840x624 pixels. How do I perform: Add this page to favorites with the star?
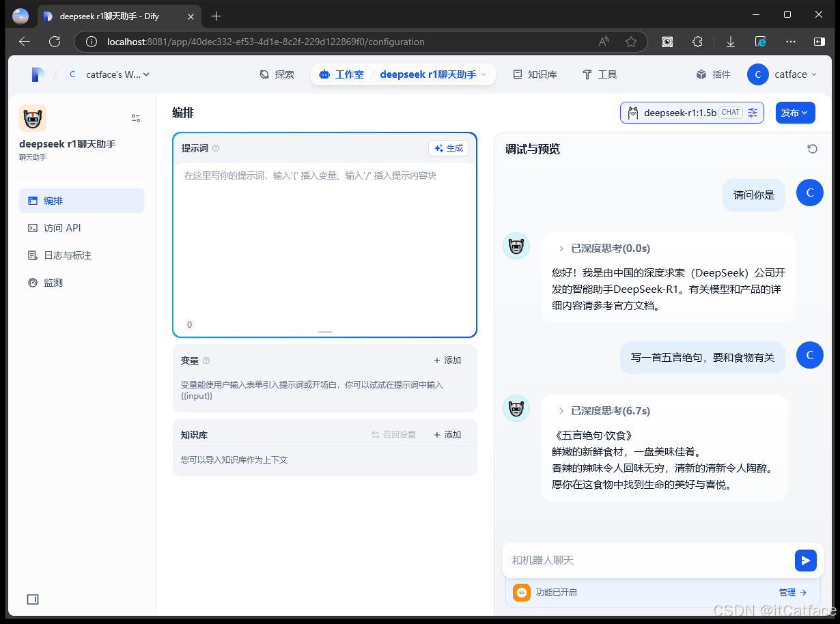(631, 42)
